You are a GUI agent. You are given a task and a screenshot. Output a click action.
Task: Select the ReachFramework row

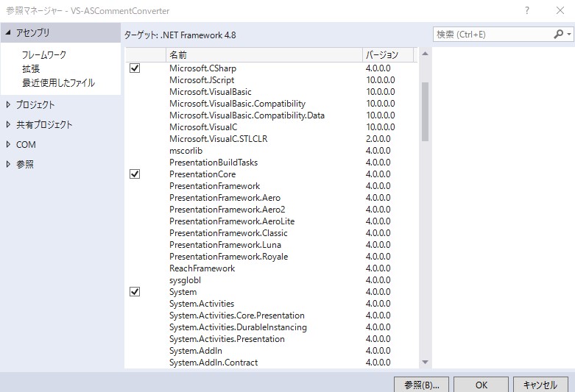[x=272, y=268]
